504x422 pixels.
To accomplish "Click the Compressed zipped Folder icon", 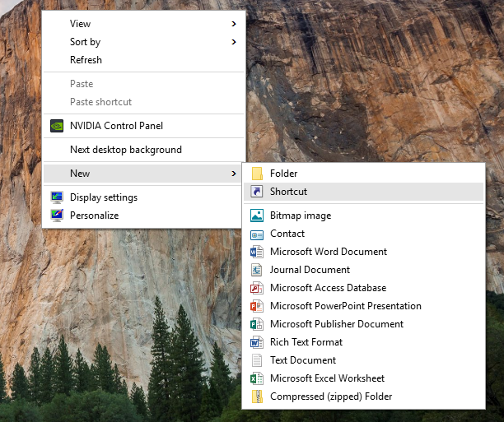I will [257, 396].
